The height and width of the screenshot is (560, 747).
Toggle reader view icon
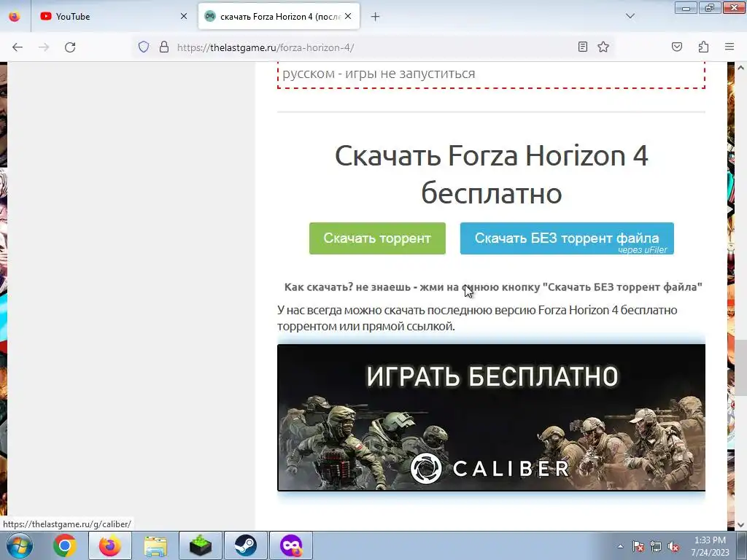(x=583, y=47)
